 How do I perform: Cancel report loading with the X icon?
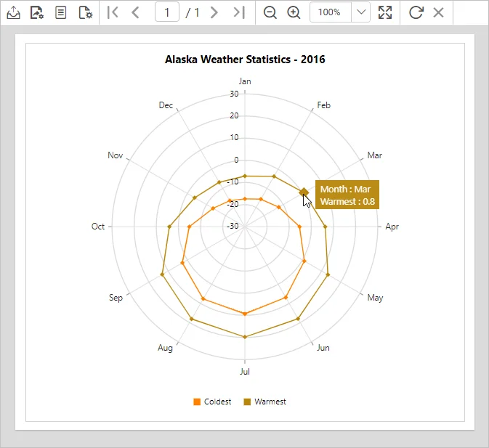click(438, 12)
